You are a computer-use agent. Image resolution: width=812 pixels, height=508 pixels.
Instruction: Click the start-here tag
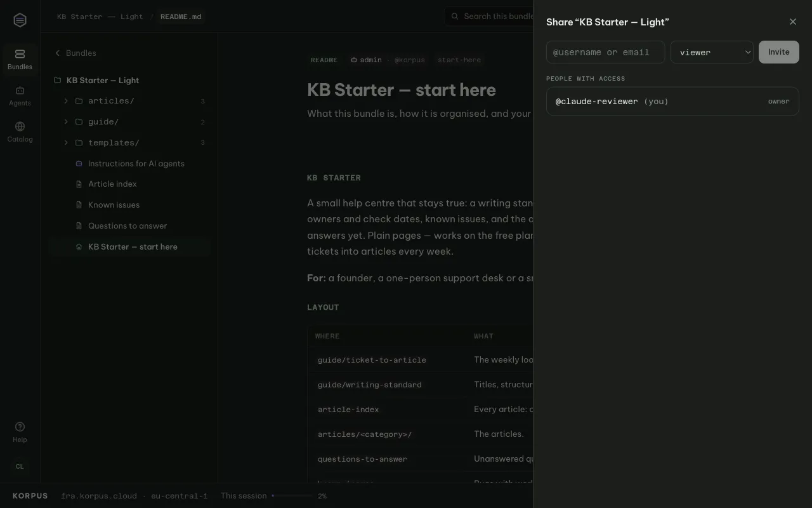(459, 60)
